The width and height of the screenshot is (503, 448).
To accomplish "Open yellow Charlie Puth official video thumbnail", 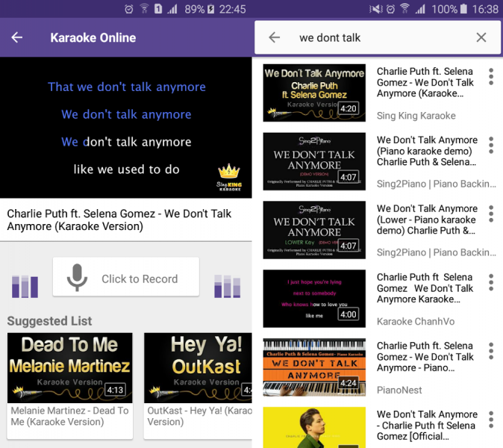I will point(314,427).
